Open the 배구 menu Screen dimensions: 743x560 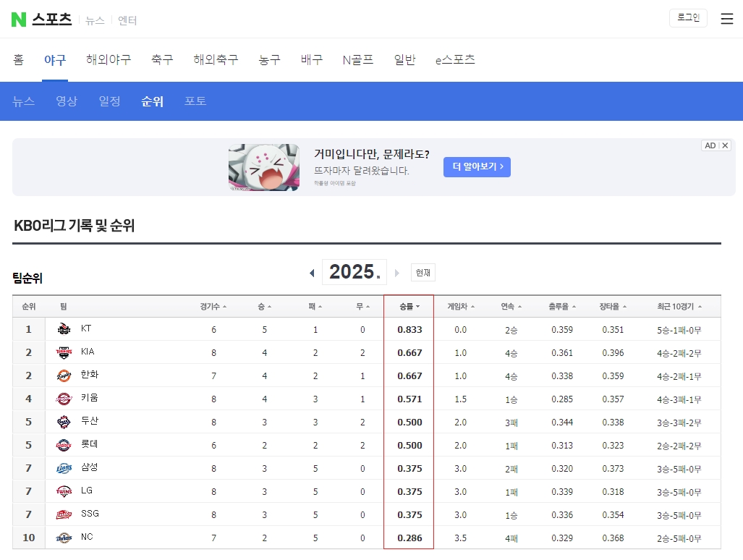click(311, 60)
